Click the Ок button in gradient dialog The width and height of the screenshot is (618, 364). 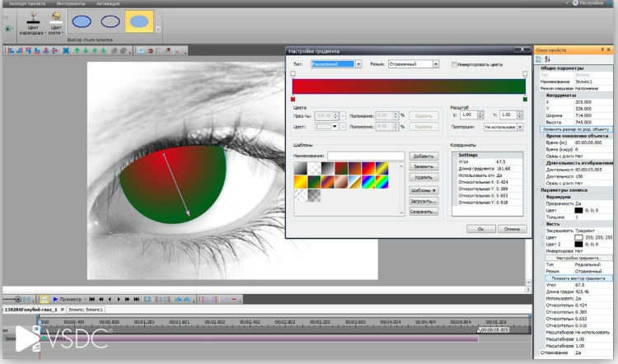[480, 228]
